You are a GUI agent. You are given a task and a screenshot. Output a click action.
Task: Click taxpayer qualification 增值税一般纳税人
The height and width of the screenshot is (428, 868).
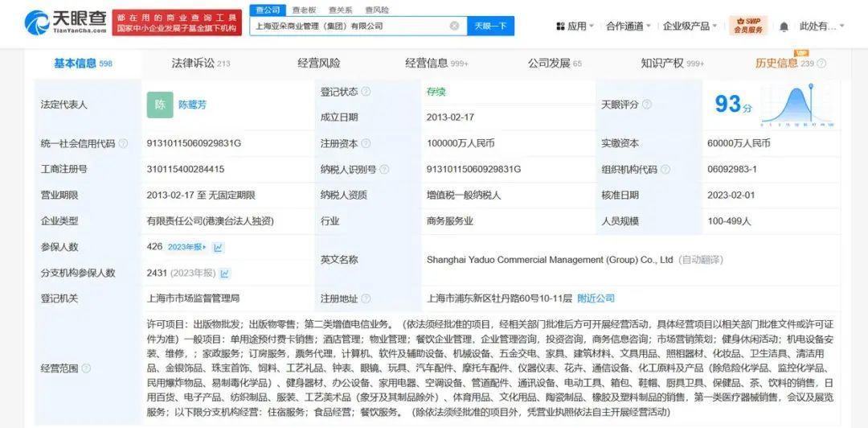[x=465, y=195]
